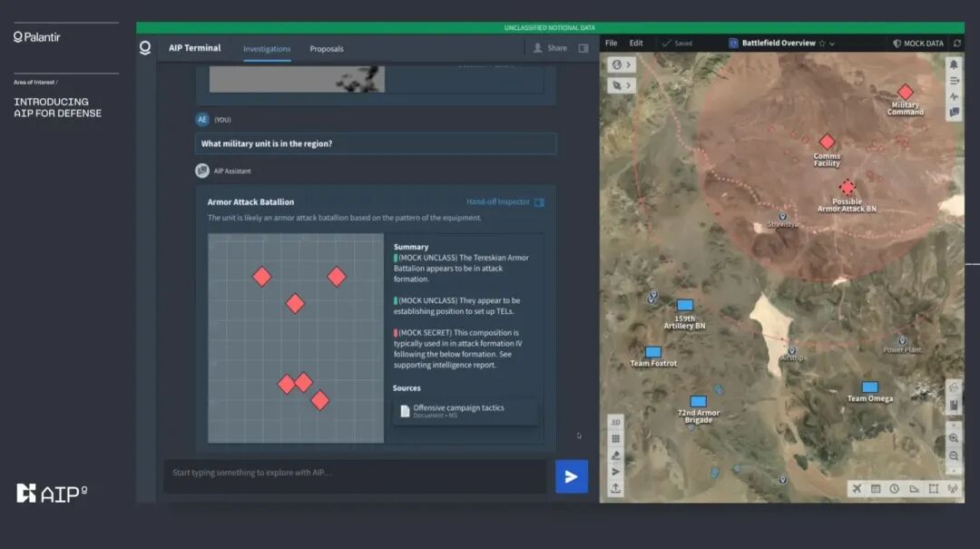Favorite Battlefield Overview with the star
Image resolution: width=980 pixels, height=549 pixels.
(822, 44)
